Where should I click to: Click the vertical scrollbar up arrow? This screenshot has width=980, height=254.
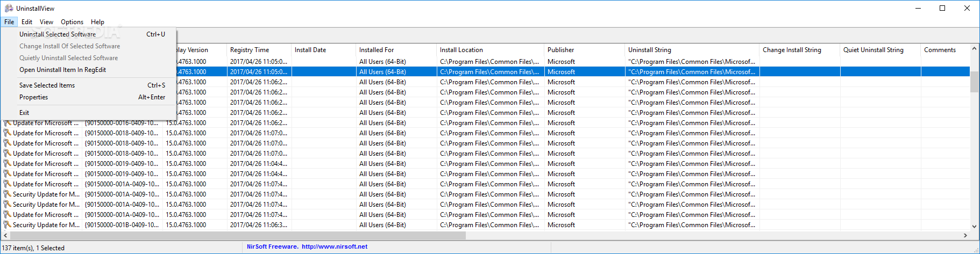tap(974, 49)
